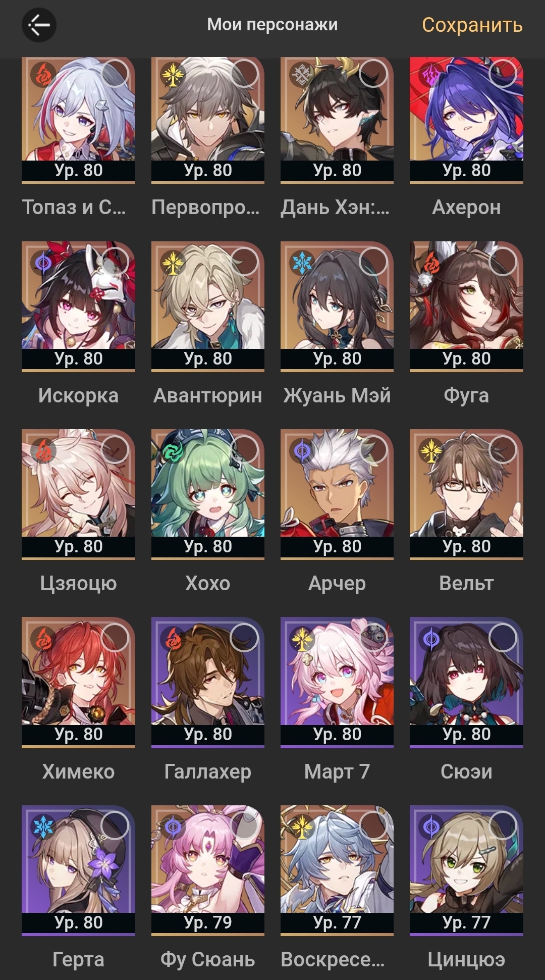The height and width of the screenshot is (980, 545).
Task: Check the selection circle on Цинцюэ card
Action: [503, 826]
